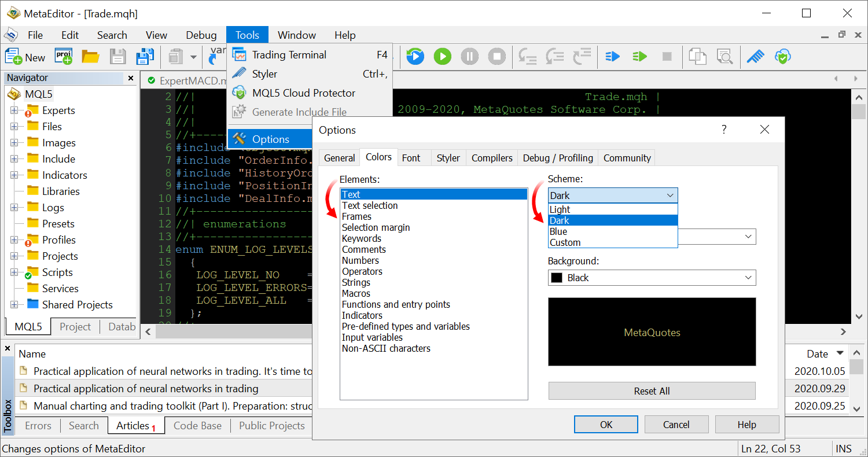Viewport: 868px width, 457px height.
Task: Create a new project via toolbar icon
Action: pos(64,57)
